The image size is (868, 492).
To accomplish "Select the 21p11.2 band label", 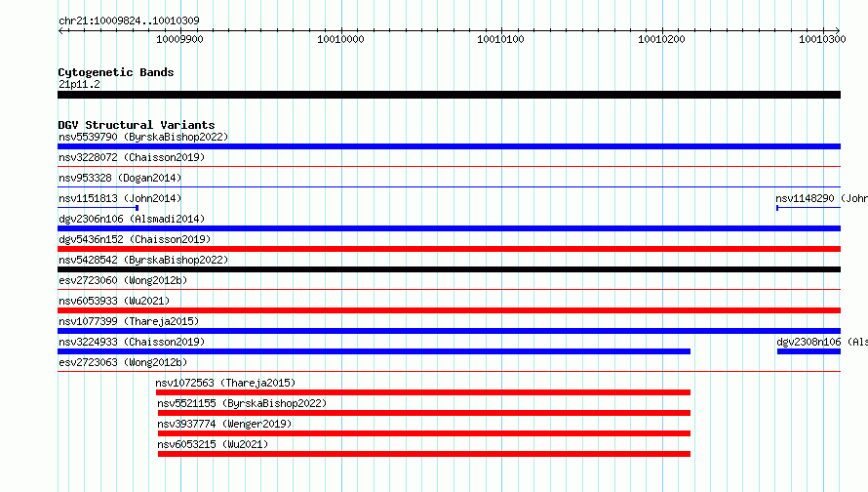I will tap(79, 84).
